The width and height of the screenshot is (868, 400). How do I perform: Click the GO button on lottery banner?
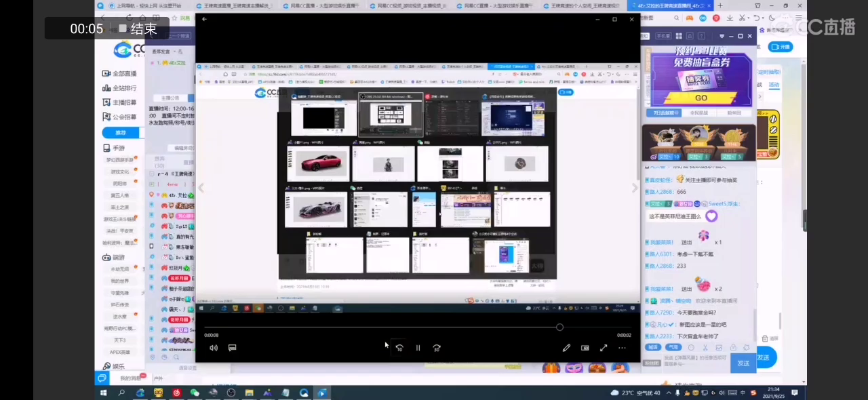pos(701,98)
